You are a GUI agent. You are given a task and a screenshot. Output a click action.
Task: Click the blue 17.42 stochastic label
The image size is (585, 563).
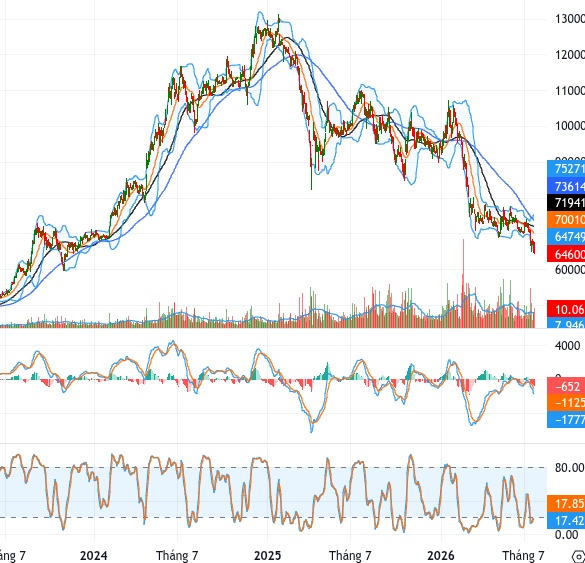pyautogui.click(x=566, y=520)
